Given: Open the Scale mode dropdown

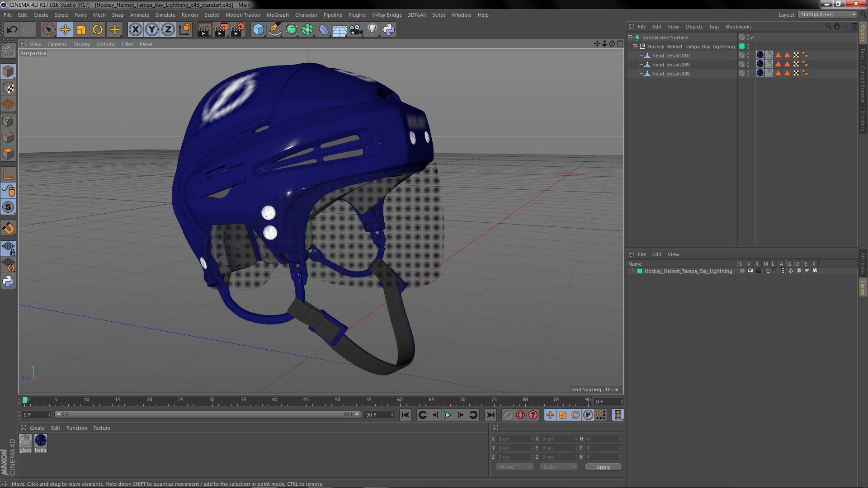Looking at the screenshot, I should click(x=559, y=467).
